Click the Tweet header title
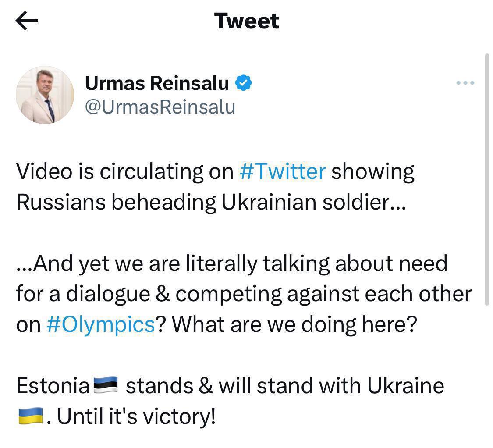493x448 pixels. pyautogui.click(x=247, y=21)
